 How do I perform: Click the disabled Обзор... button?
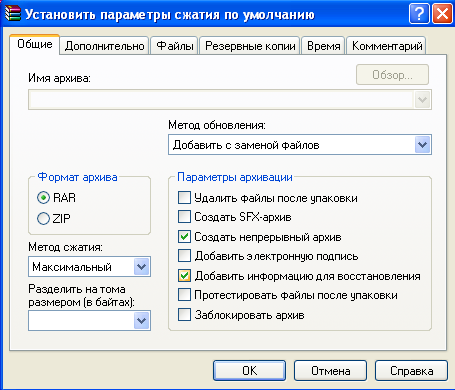click(392, 75)
